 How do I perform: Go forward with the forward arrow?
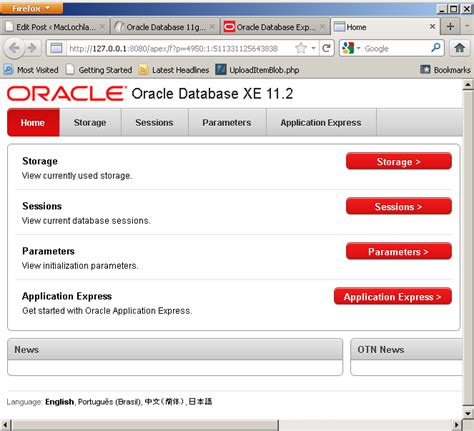click(x=32, y=48)
